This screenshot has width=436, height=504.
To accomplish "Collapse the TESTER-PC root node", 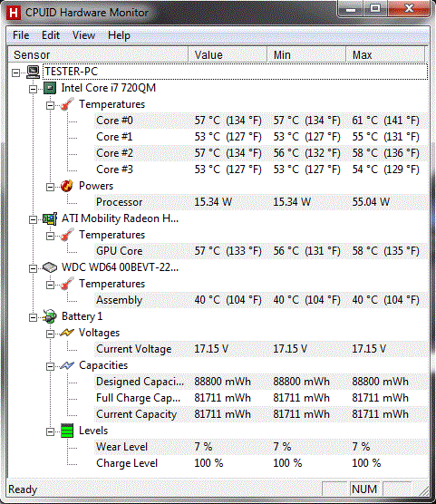I will tap(15, 73).
